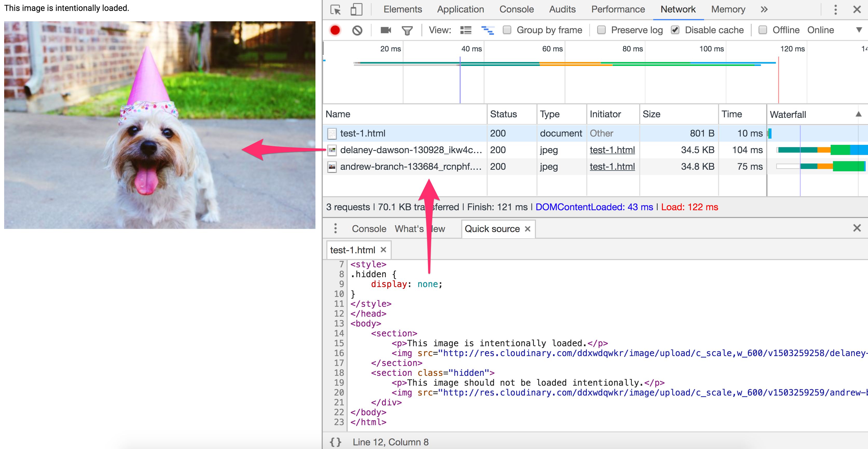This screenshot has width=868, height=449.
Task: Click the pretty print braces icon
Action: [335, 442]
